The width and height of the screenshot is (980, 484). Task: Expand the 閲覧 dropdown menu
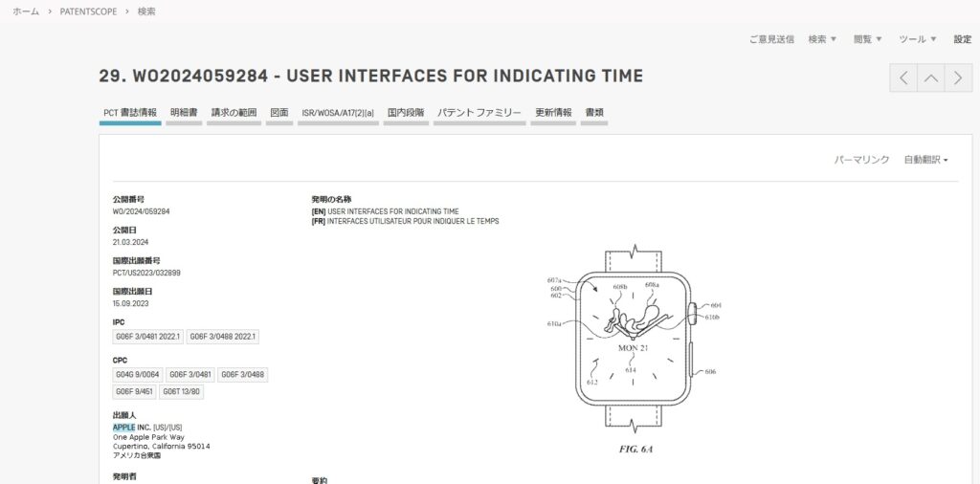pos(867,39)
